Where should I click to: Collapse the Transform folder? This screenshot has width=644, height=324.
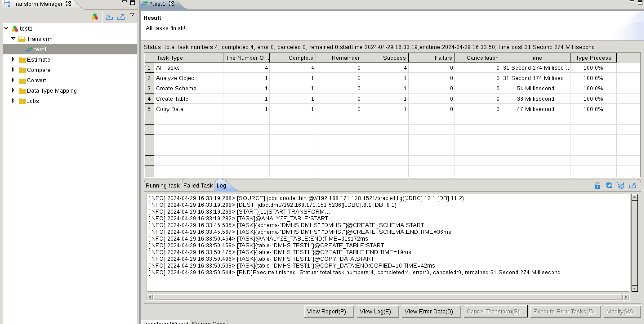click(x=13, y=38)
